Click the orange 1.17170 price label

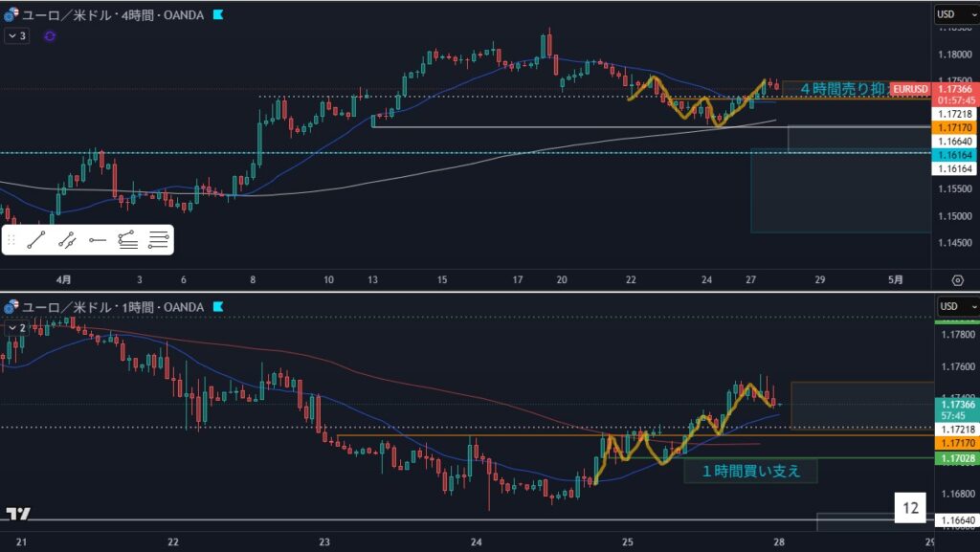[955, 127]
